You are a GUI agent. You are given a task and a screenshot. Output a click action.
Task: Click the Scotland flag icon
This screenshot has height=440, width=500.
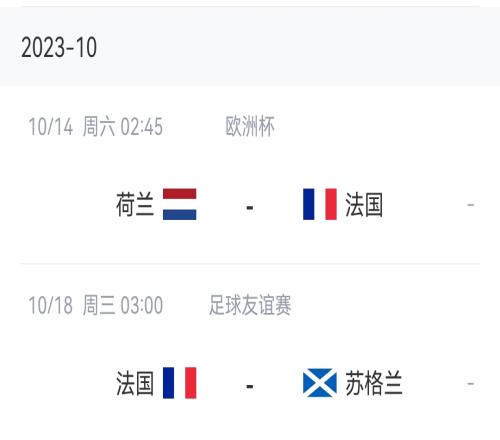(x=320, y=383)
